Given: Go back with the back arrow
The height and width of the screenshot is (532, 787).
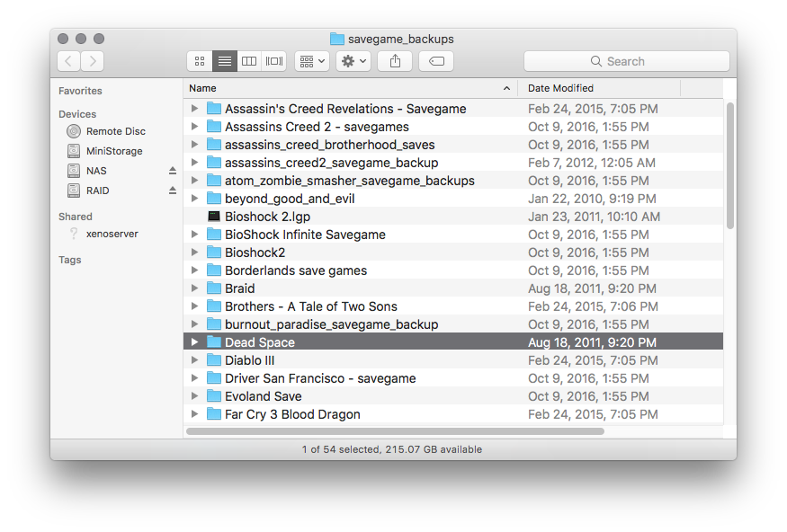Looking at the screenshot, I should pyautogui.click(x=68, y=61).
